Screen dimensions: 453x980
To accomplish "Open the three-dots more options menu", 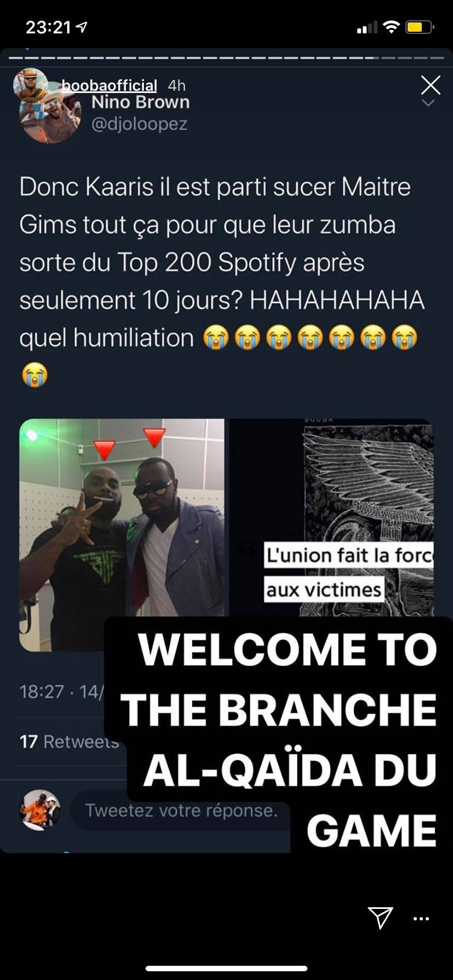I will (x=421, y=919).
